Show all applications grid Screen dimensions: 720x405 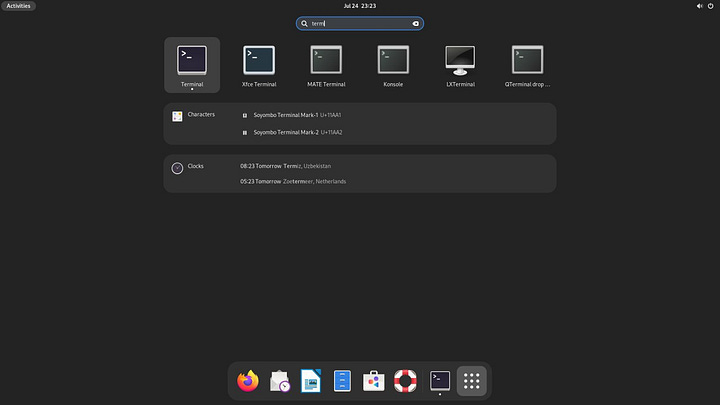click(x=472, y=381)
